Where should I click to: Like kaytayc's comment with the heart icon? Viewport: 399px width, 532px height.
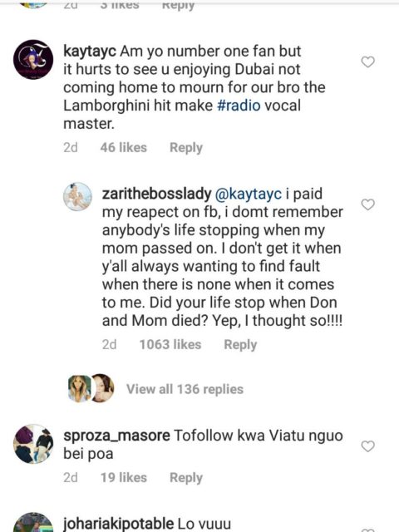[x=367, y=62]
